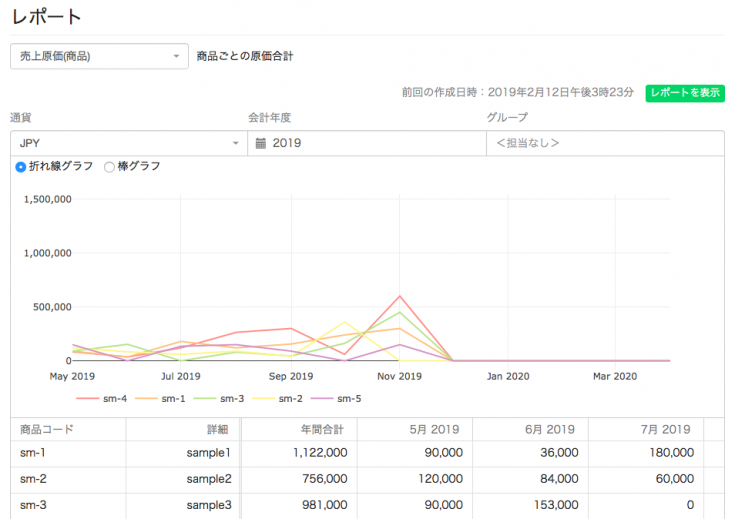The image size is (735, 519).
Task: Select the 折れ線グラフ radio button
Action: [x=21, y=166]
